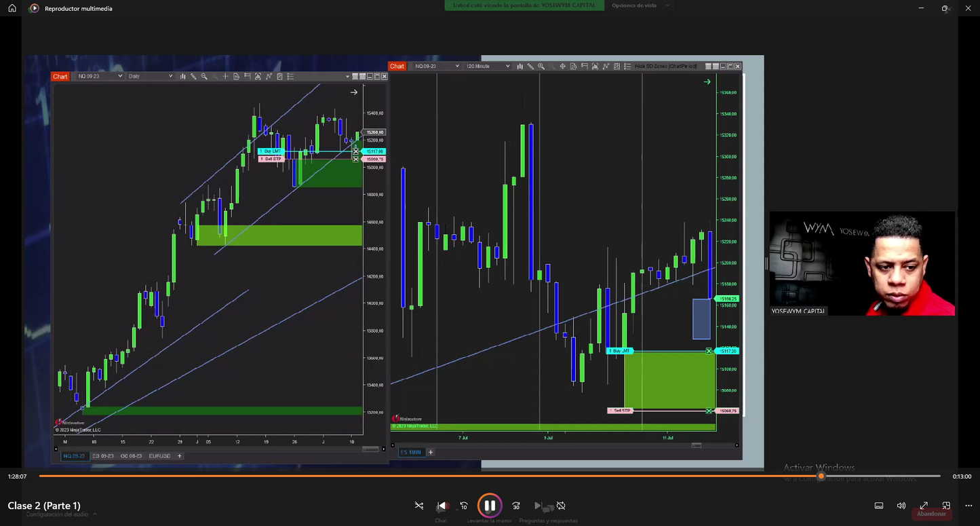Screen dimensions: 980x526
Task: Open bar type selector in 120 Minute chart
Action: 520,67
